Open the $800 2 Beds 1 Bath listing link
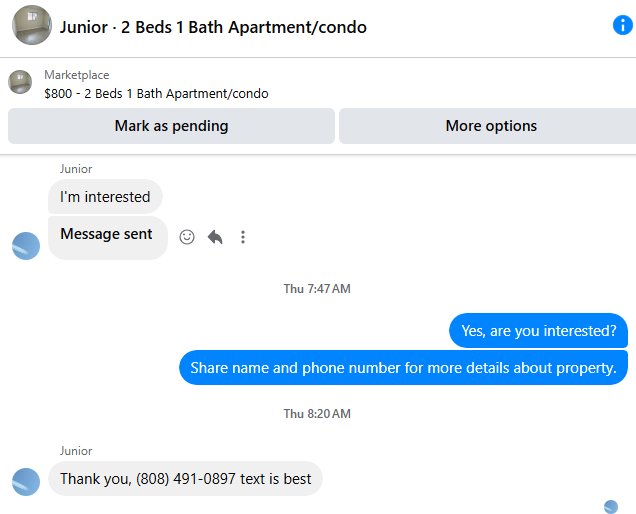 [x=156, y=94]
